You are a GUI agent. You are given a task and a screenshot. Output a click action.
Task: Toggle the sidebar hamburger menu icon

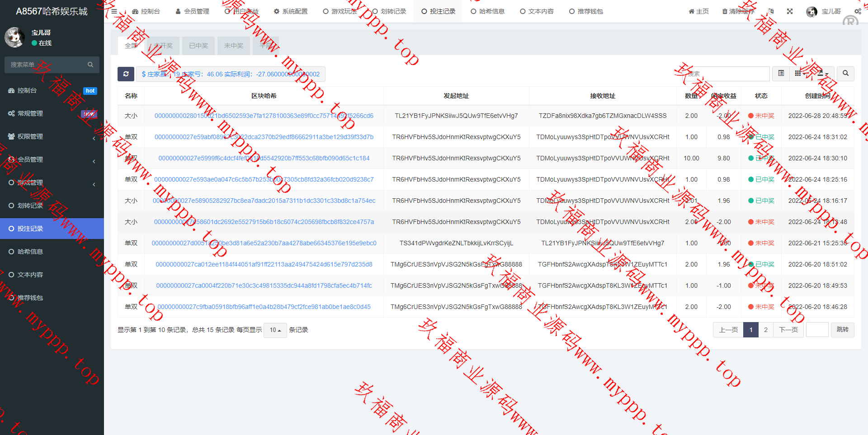[x=114, y=11]
